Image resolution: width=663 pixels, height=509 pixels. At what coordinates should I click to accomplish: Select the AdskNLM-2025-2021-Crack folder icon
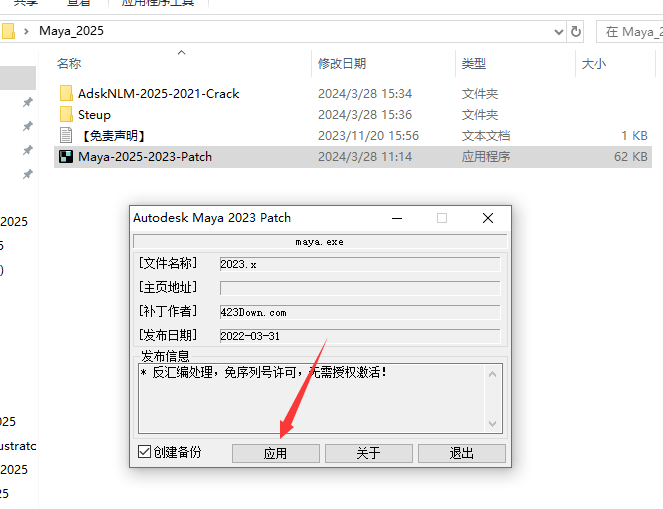66,93
